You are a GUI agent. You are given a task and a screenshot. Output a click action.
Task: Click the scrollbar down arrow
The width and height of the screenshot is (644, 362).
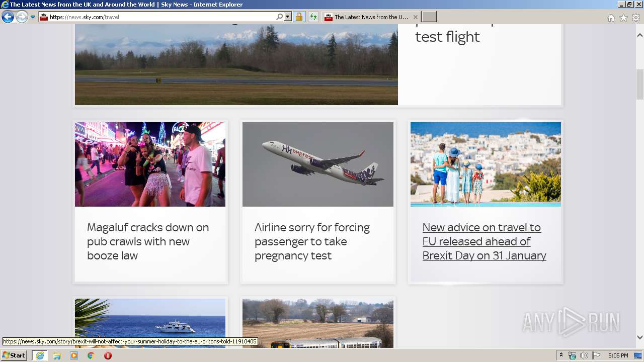[640, 337]
